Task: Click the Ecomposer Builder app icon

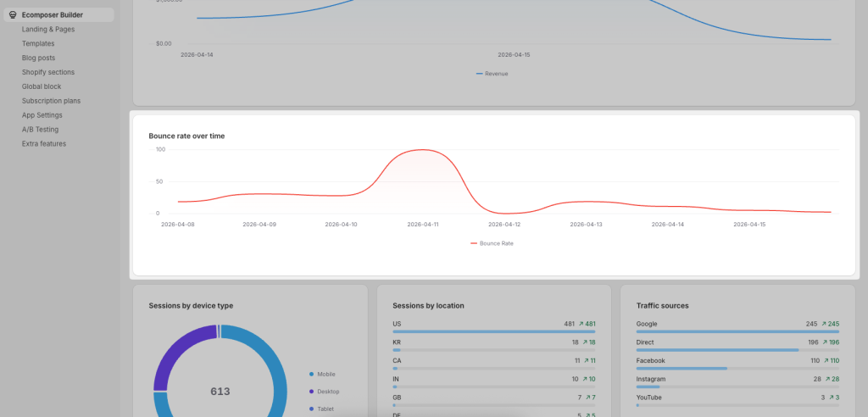Action: [13, 14]
